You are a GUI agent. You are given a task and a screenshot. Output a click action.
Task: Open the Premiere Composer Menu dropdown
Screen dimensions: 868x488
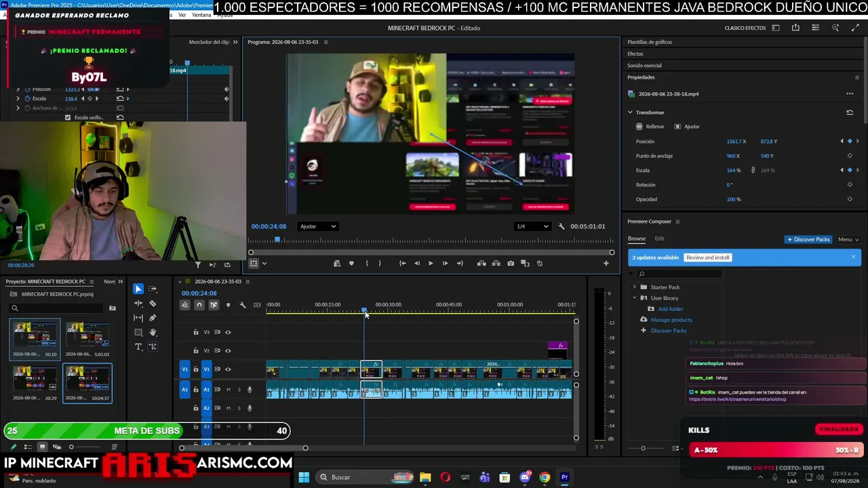[x=848, y=239]
